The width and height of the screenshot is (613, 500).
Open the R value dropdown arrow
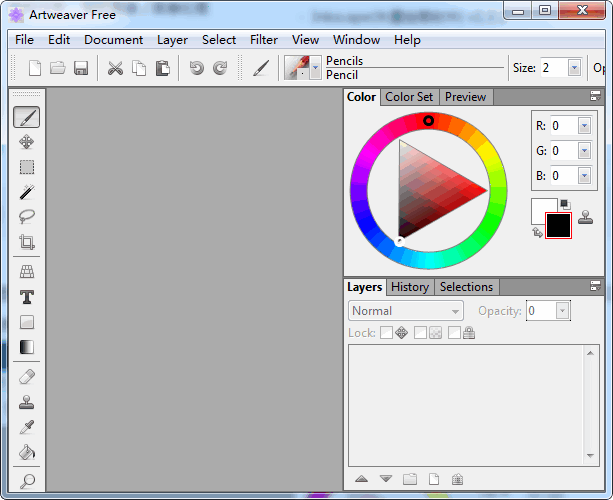584,126
